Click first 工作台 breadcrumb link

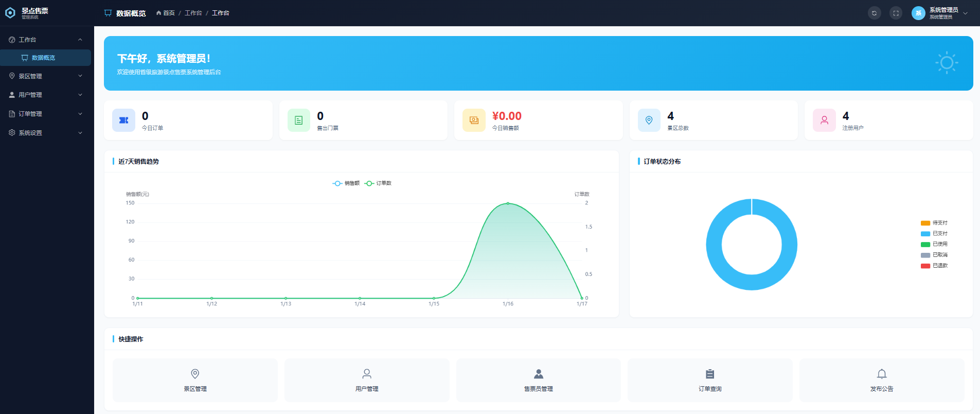(x=193, y=13)
